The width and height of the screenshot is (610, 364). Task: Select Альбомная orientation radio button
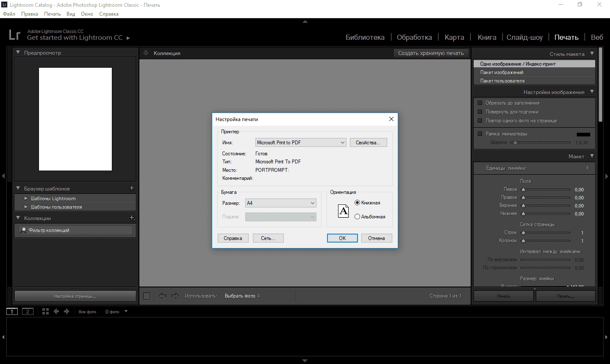[357, 217]
